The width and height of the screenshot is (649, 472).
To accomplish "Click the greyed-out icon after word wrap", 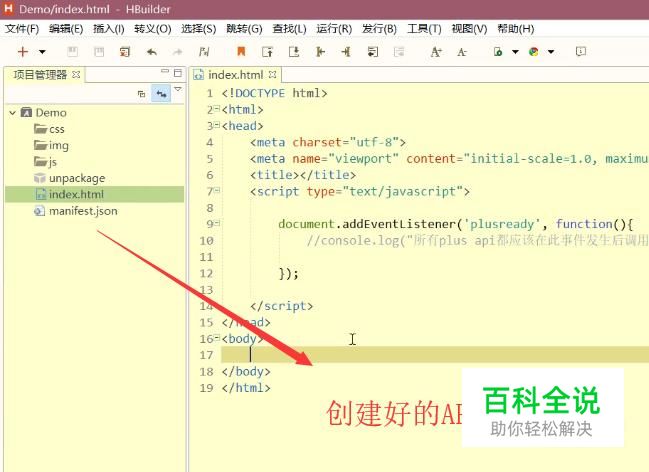I will point(399,52).
